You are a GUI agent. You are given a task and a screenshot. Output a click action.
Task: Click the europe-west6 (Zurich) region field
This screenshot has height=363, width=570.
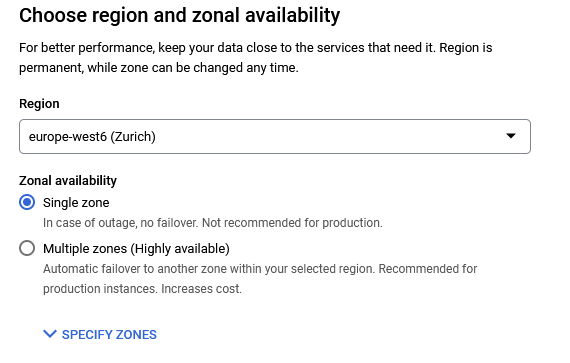[275, 136]
